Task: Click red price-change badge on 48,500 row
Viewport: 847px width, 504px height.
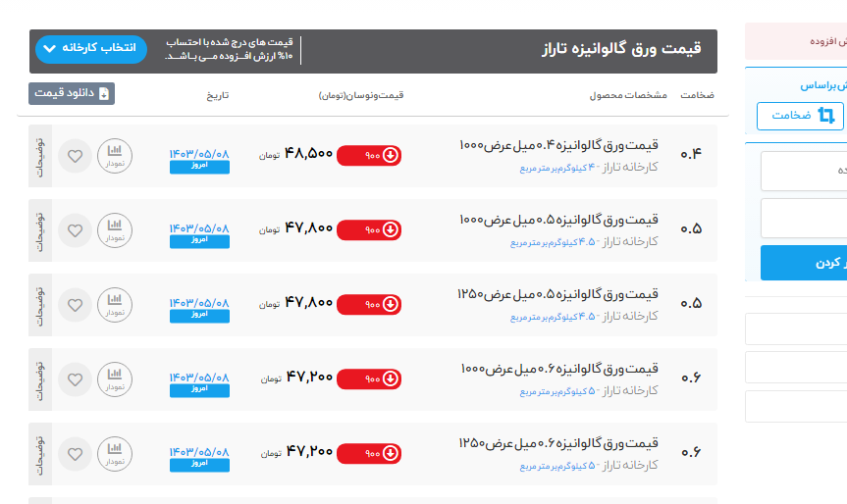Action: pyautogui.click(x=368, y=155)
